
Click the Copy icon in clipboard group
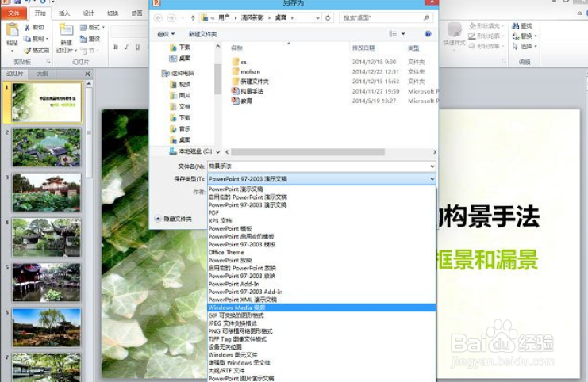27,39
